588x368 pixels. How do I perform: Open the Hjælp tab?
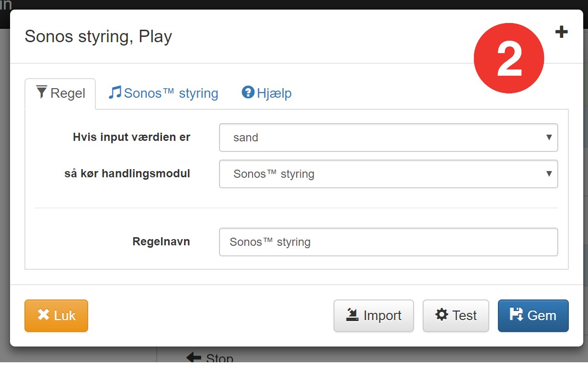click(x=267, y=93)
